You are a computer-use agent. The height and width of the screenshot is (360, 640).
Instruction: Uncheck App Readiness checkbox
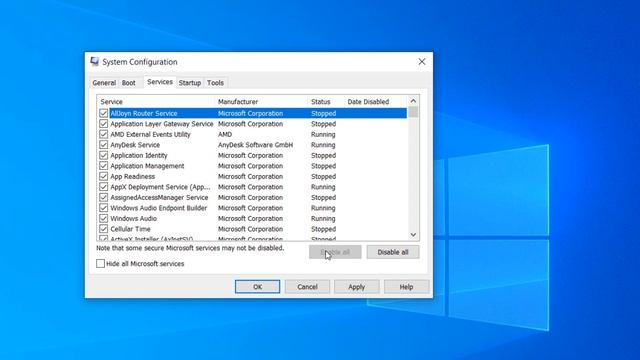pyautogui.click(x=103, y=176)
